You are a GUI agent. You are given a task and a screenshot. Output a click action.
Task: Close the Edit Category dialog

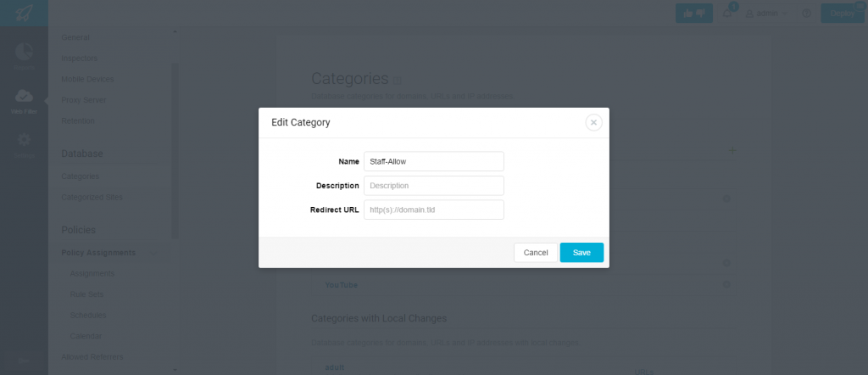593,122
